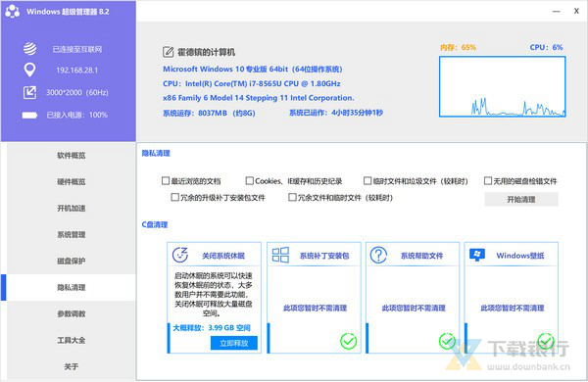Click the 内存: 65% label
The width and height of the screenshot is (588, 382).
[x=458, y=47]
